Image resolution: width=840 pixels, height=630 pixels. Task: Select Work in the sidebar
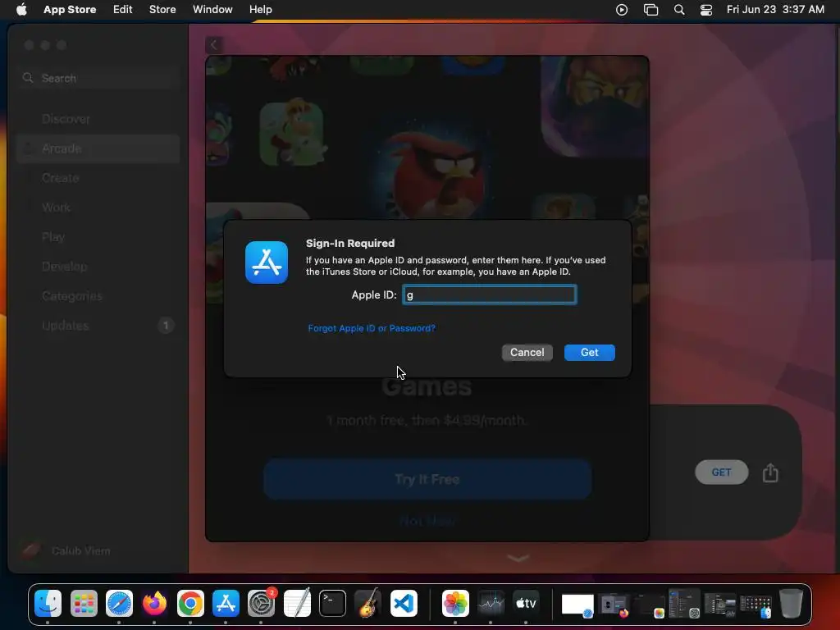tap(98, 208)
